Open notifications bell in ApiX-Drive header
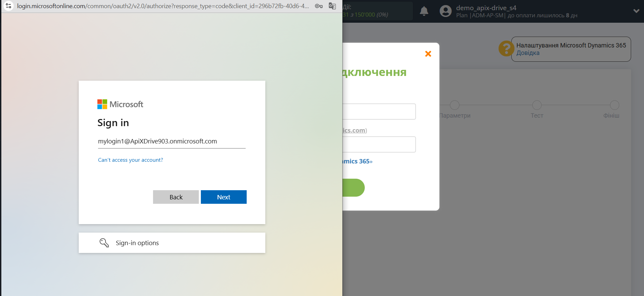 424,11
